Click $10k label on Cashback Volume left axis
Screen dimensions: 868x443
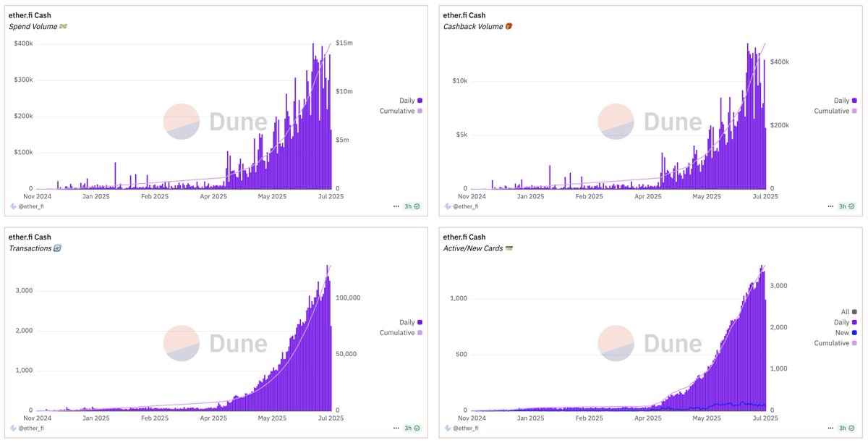461,80
